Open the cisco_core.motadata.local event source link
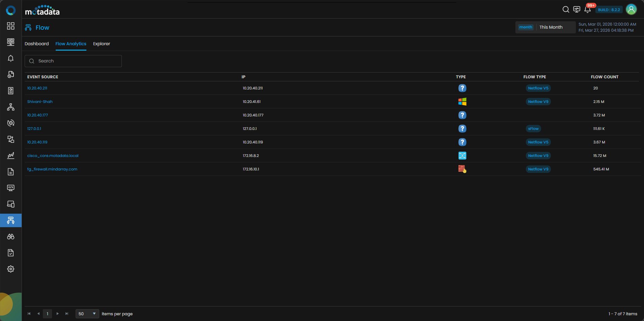The width and height of the screenshot is (644, 321). pyautogui.click(x=53, y=156)
